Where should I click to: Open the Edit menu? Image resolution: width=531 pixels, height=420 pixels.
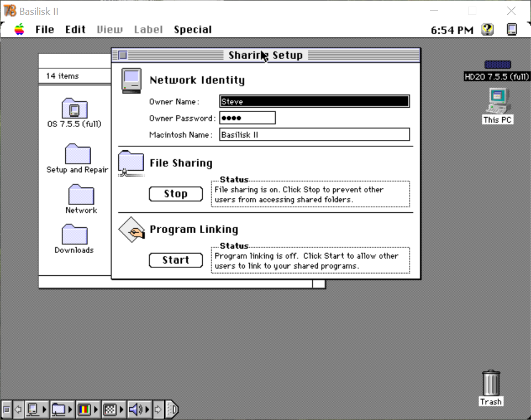75,30
